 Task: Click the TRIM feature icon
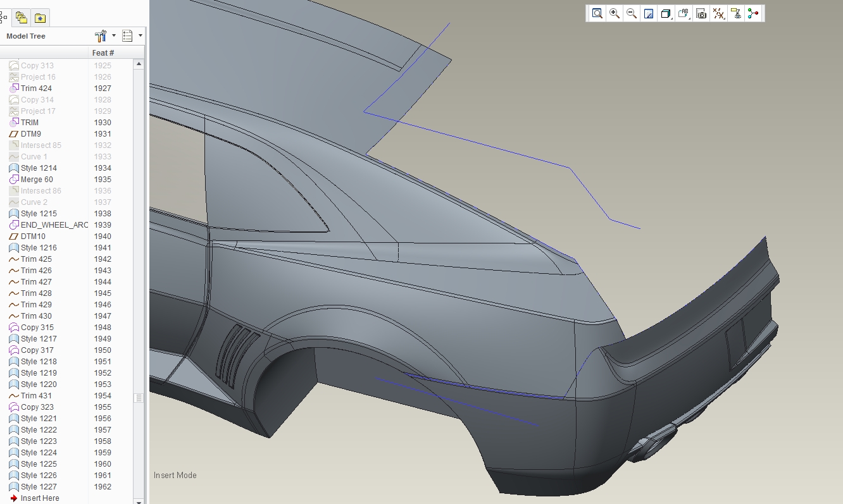(x=14, y=123)
